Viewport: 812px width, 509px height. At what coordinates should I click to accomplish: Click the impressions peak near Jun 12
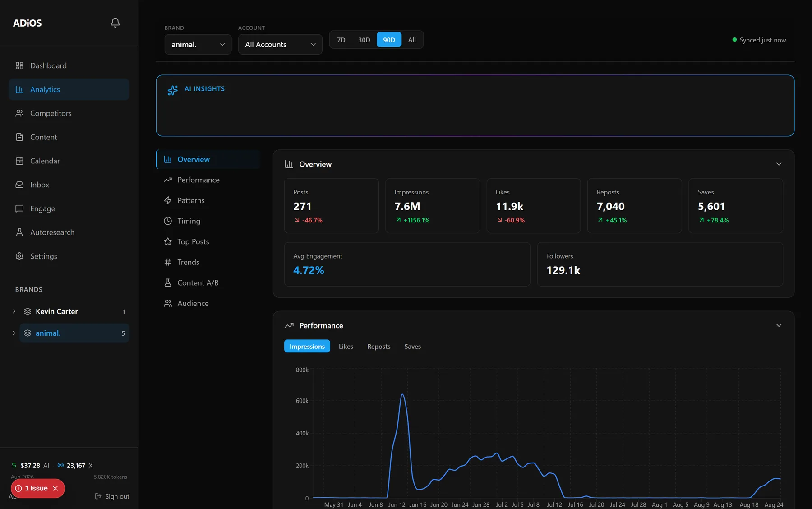coord(402,395)
